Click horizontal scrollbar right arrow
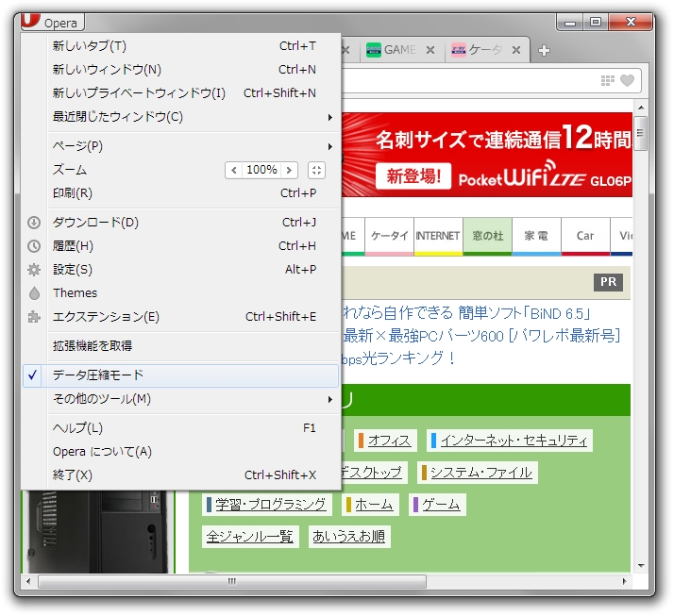This screenshot has height=616, width=674. tap(625, 582)
